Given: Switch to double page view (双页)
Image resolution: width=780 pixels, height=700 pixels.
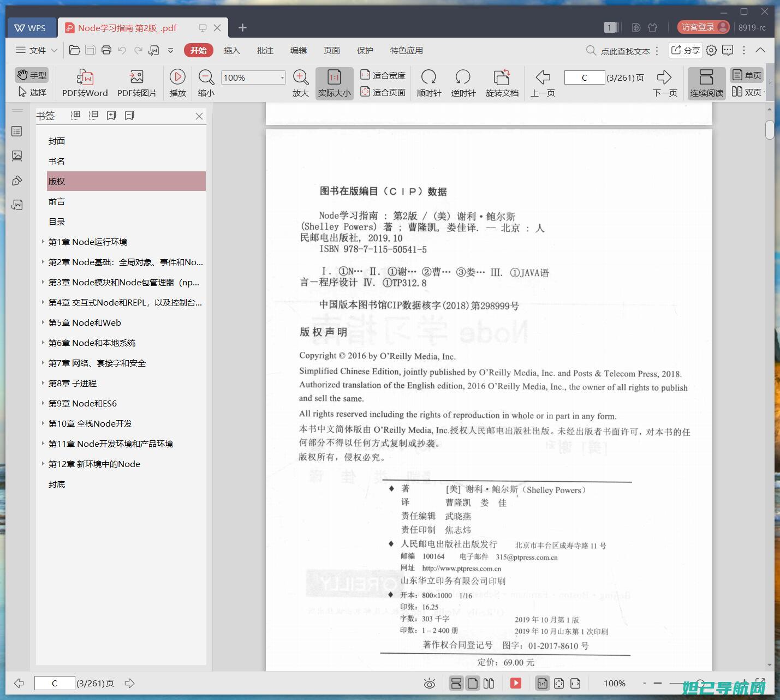Looking at the screenshot, I should (747, 92).
